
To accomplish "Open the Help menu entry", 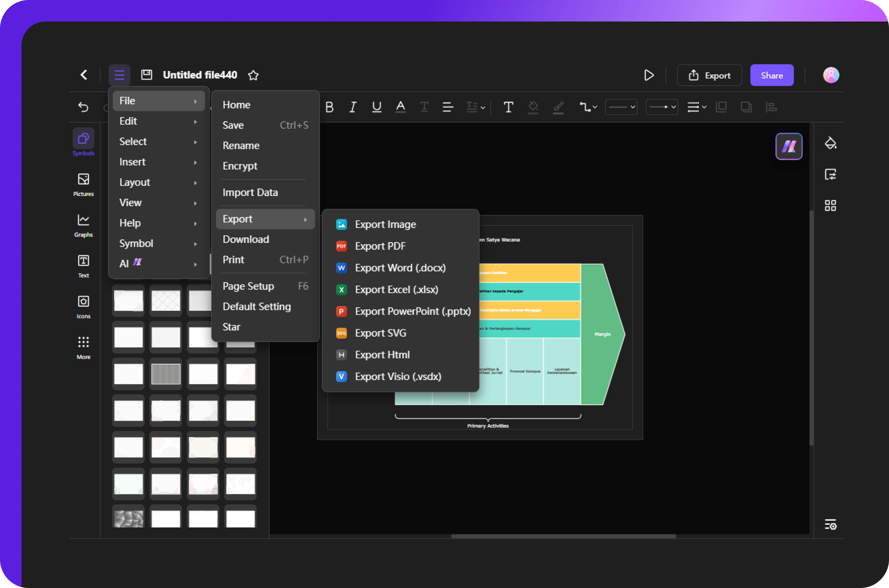I will pyautogui.click(x=159, y=223).
